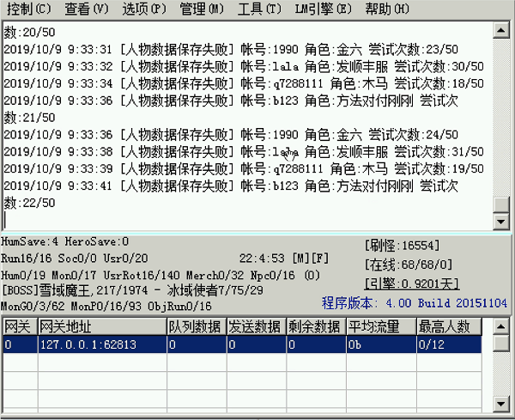Click log entry at 9:33:34 for q7288111

(244, 83)
